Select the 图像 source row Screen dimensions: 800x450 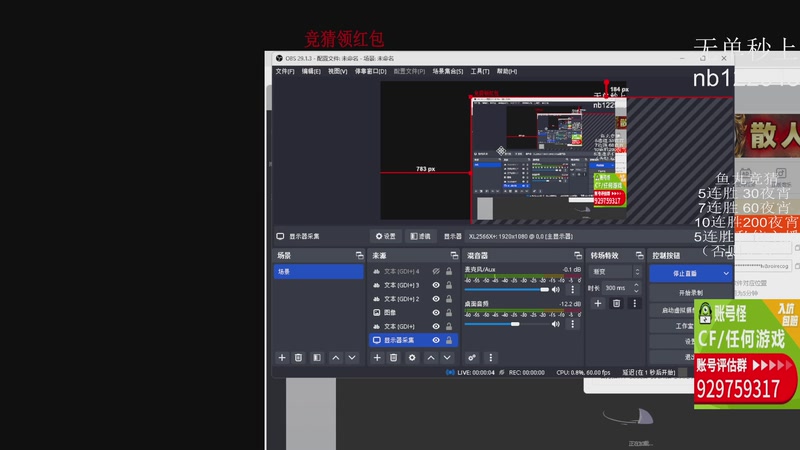pyautogui.click(x=413, y=312)
